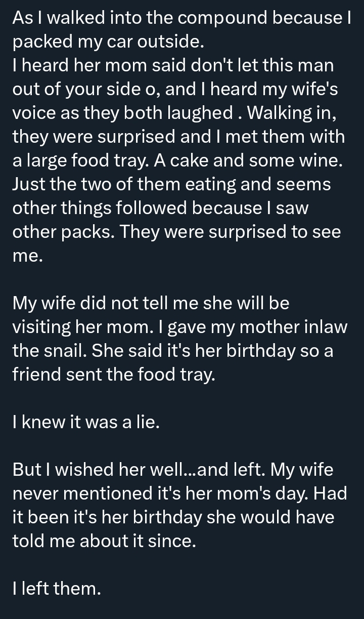The height and width of the screenshot is (619, 364).
Task: Click the lone word "me." ending first paragraph
Action: tap(27, 256)
